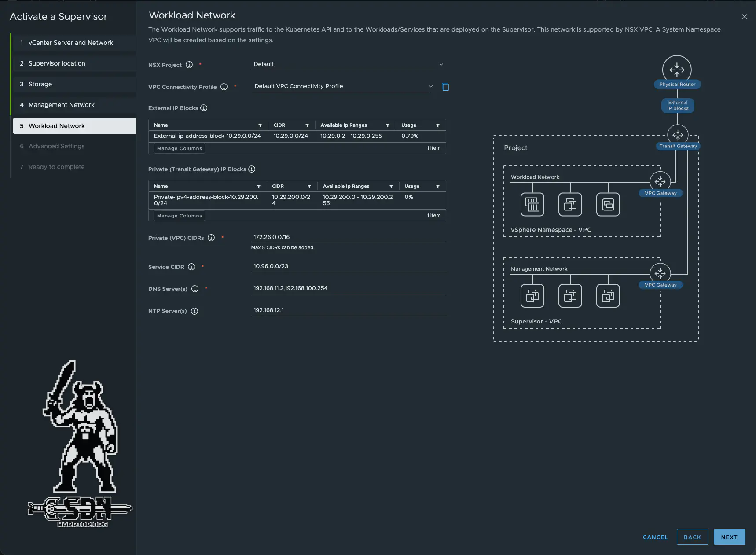
Task: Filter the Name column in External IP Blocks
Action: pyautogui.click(x=260, y=125)
